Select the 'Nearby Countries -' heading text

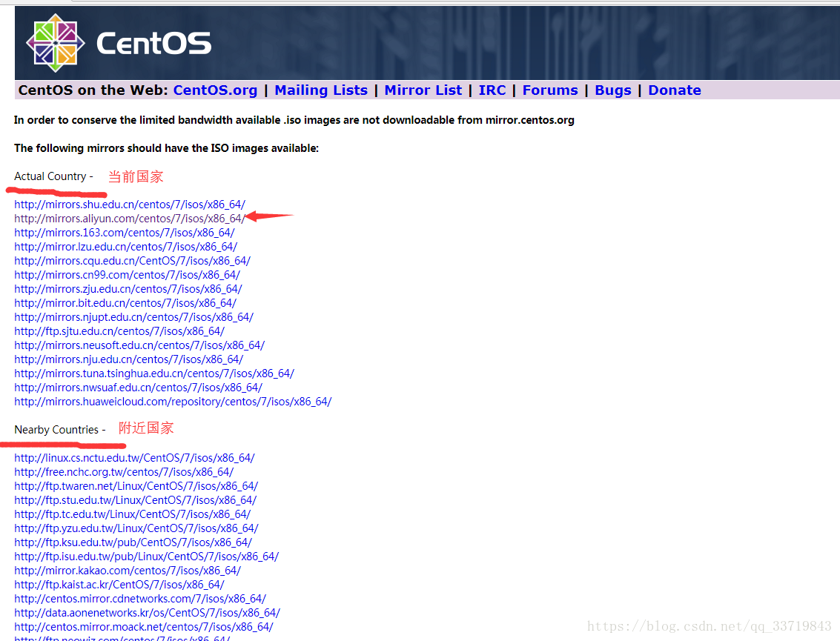[x=60, y=430]
